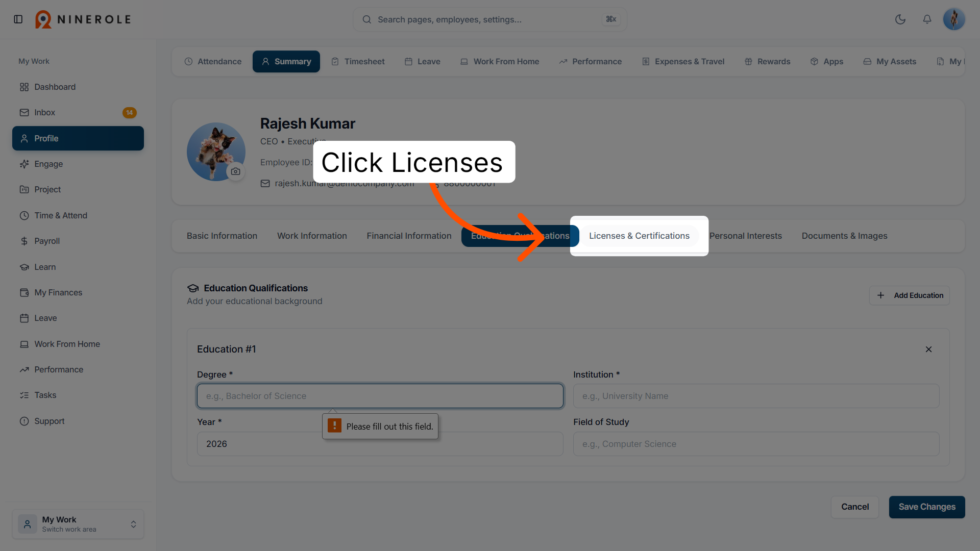
Task: Open the Personal Interests tab
Action: click(x=745, y=236)
